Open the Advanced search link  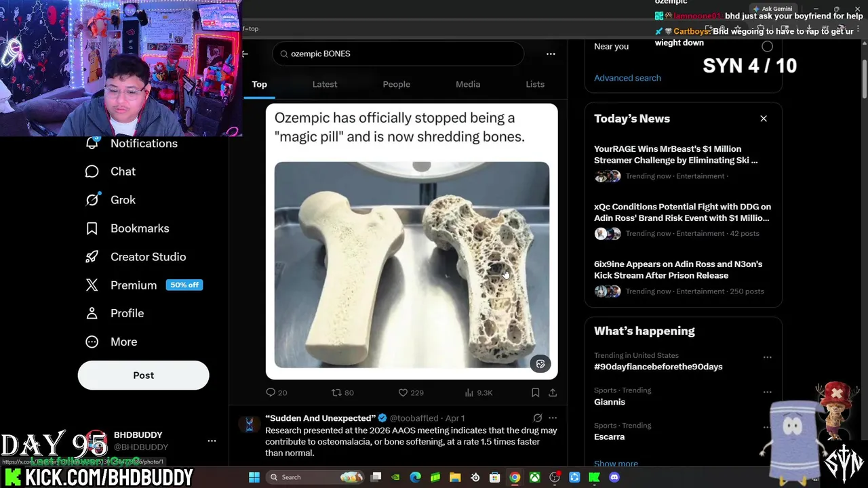click(x=627, y=78)
